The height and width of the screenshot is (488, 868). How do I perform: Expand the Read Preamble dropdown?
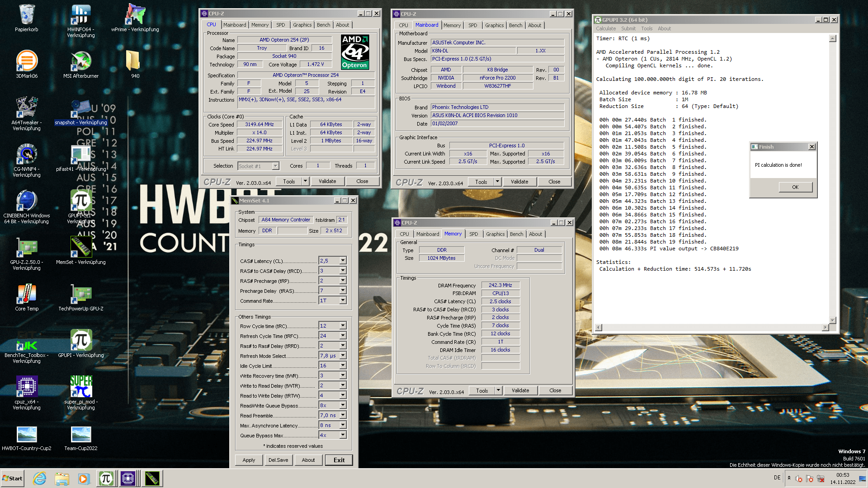click(343, 415)
